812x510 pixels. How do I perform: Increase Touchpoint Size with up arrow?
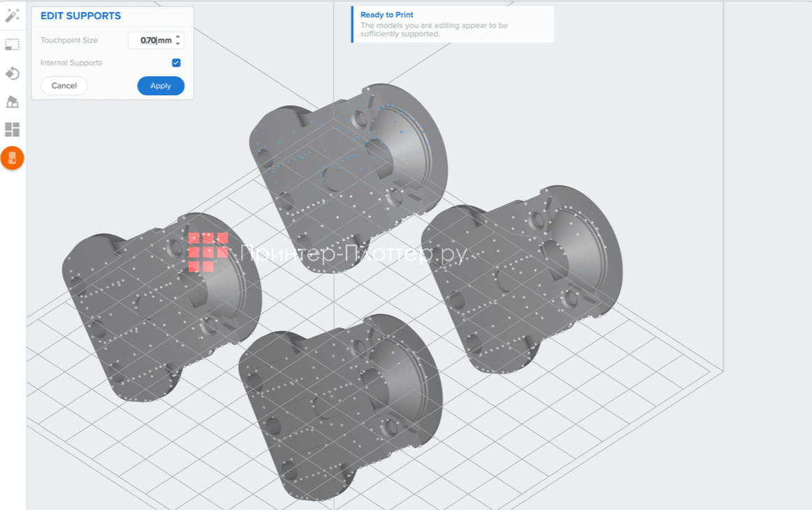[178, 37]
